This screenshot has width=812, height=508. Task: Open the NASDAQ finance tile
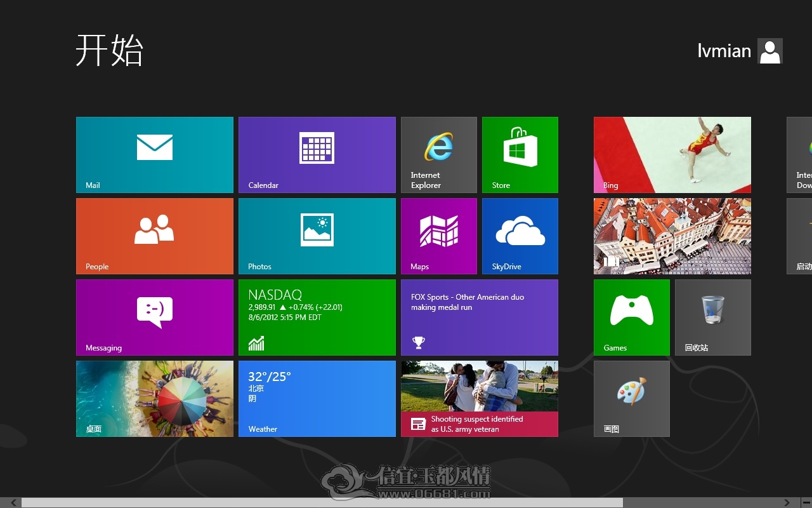[x=317, y=317]
